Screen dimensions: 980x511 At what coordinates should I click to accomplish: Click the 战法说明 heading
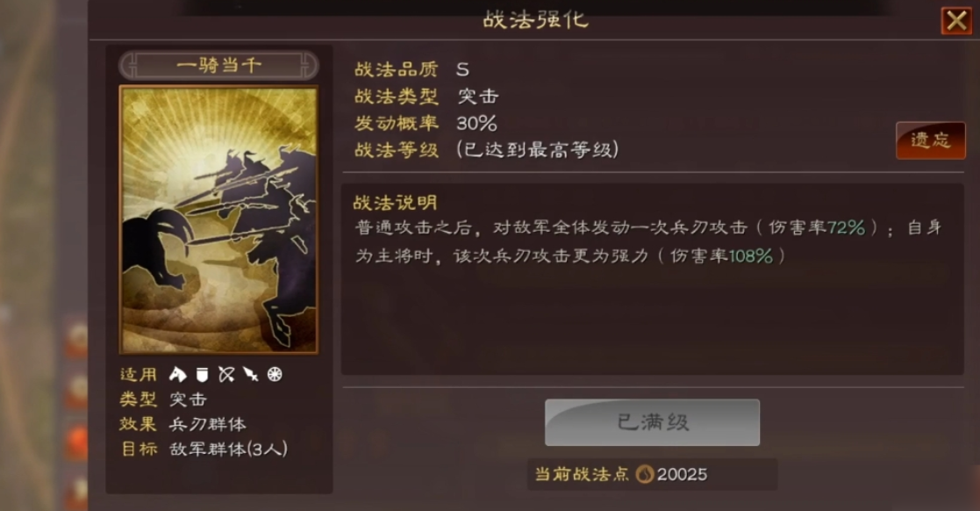coord(395,203)
